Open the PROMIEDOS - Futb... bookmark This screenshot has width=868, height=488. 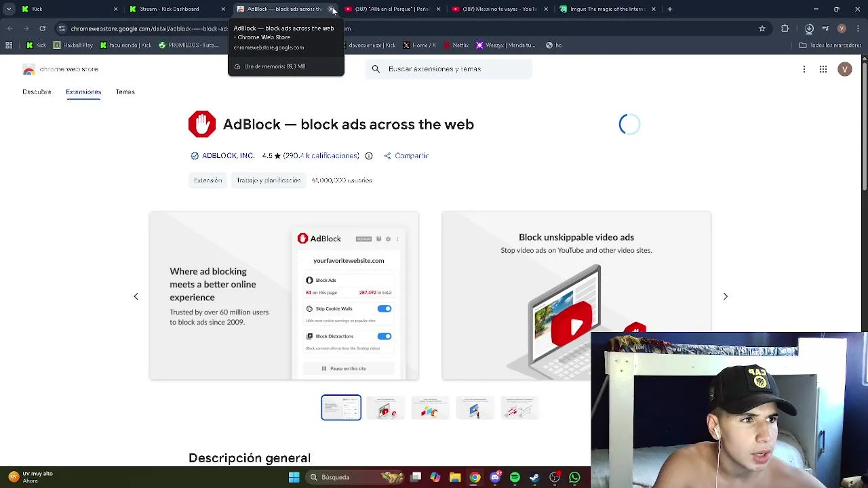tap(189, 45)
